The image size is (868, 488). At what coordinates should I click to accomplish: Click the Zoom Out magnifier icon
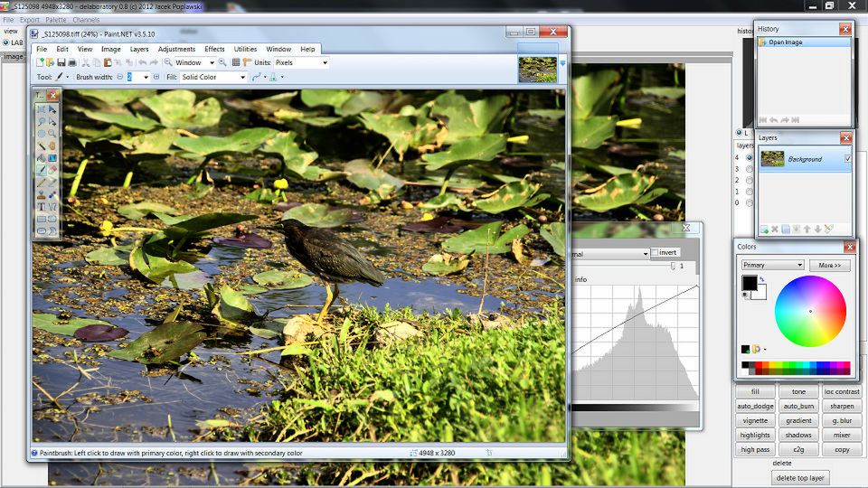[x=168, y=62]
